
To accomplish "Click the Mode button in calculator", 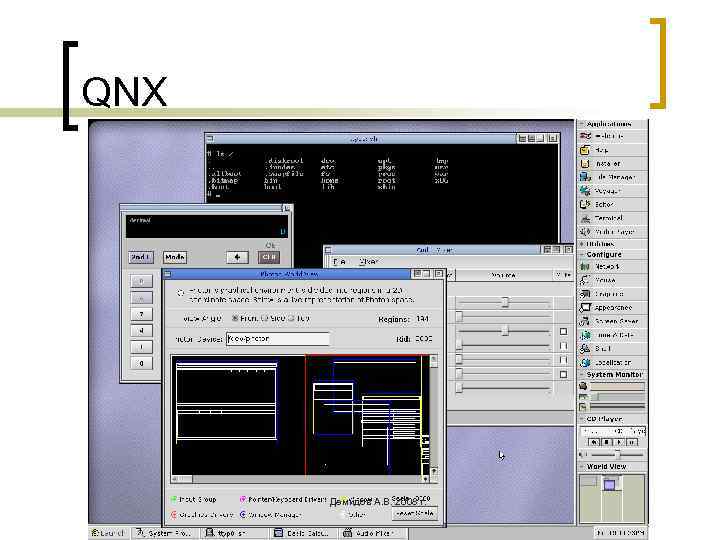I will point(175,257).
